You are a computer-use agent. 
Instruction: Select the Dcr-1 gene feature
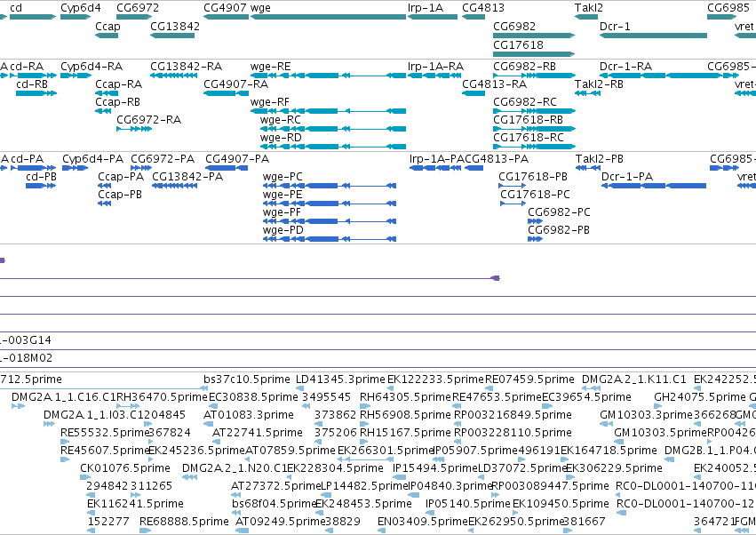coord(653,36)
